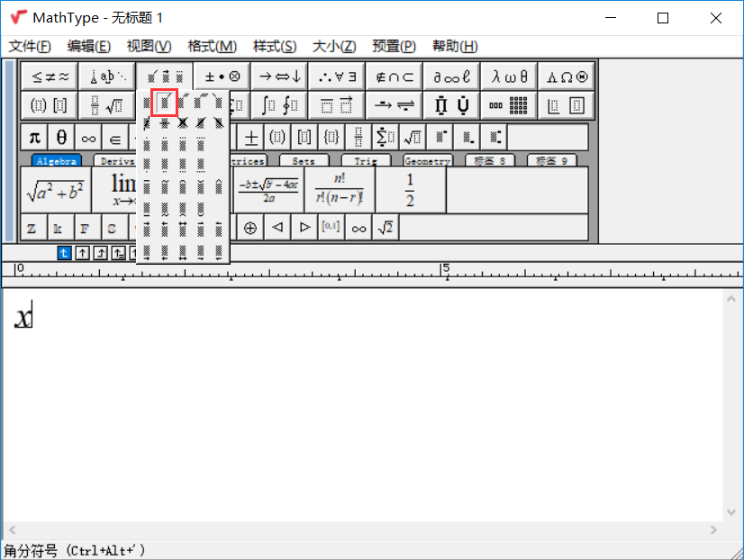Insert the infinity symbol from the symbol bar

tap(87, 137)
